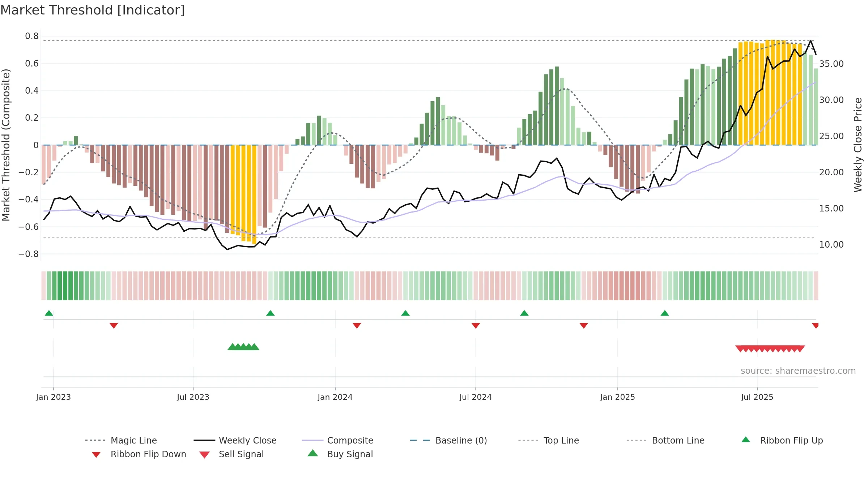
Task: Click the −0.4 left axis tick label
Action: pyautogui.click(x=29, y=200)
